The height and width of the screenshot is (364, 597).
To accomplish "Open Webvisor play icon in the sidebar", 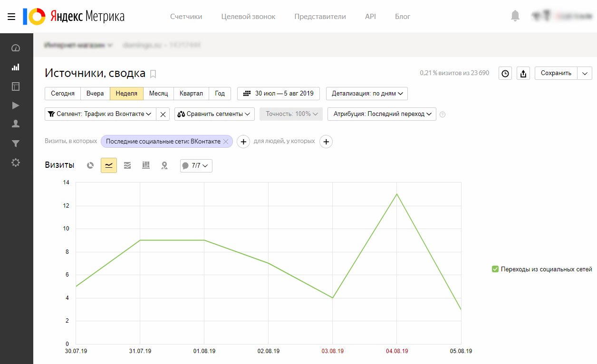I will [x=16, y=105].
